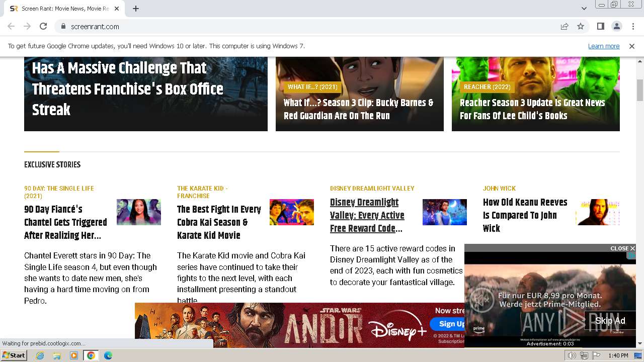Bookmark this page with the star icon
This screenshot has width=644, height=362.
click(x=581, y=26)
